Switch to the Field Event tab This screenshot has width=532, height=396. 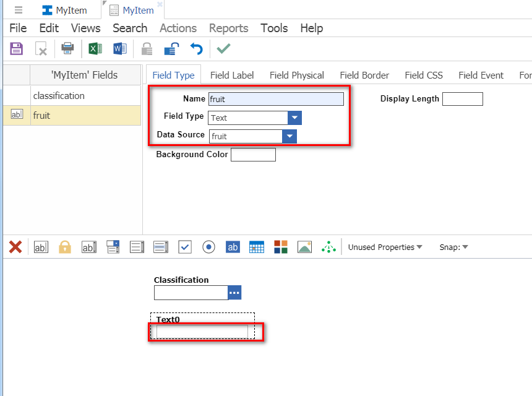(481, 75)
